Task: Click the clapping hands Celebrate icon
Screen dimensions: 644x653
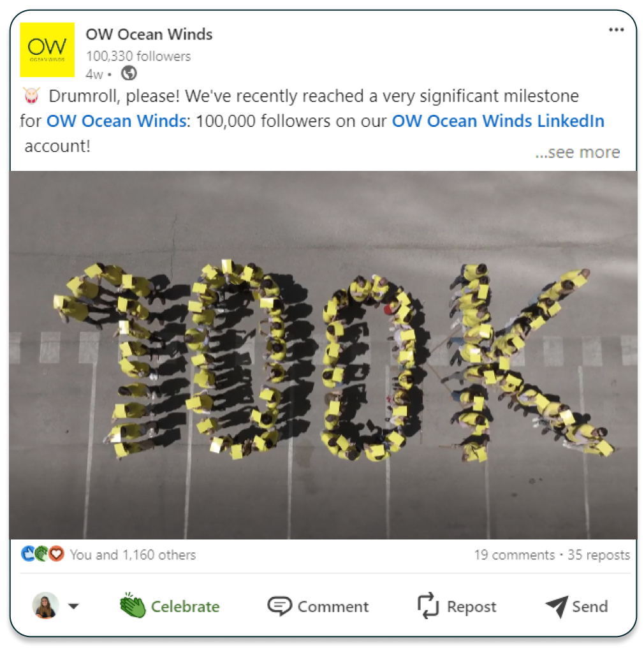Action: click(133, 605)
